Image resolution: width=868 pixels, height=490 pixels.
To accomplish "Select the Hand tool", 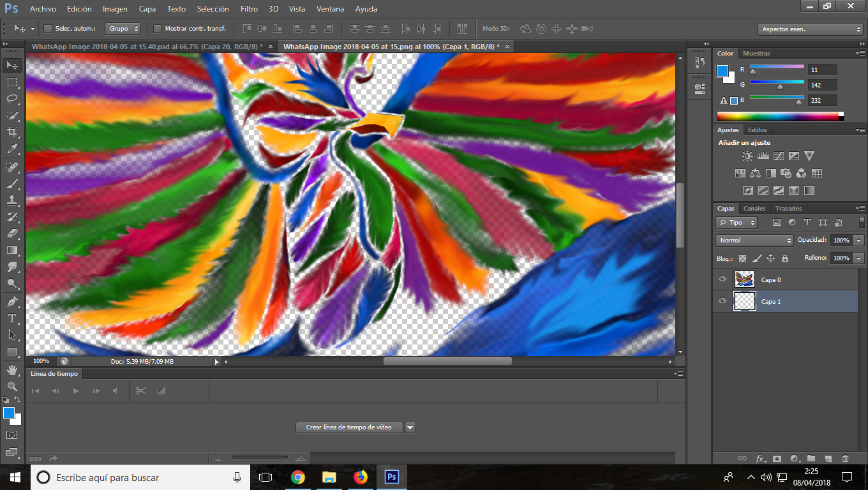I will [12, 370].
